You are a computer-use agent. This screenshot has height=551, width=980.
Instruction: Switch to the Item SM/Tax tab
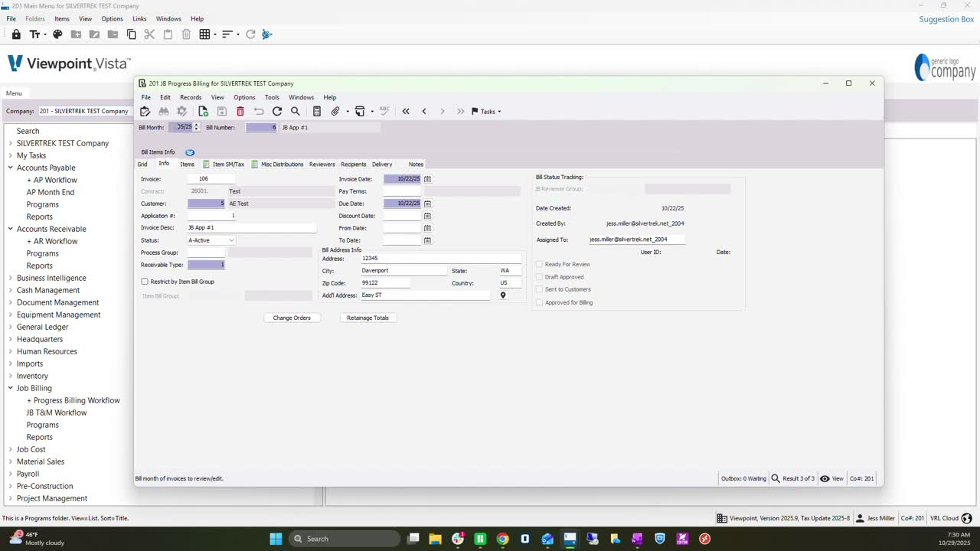pos(224,165)
